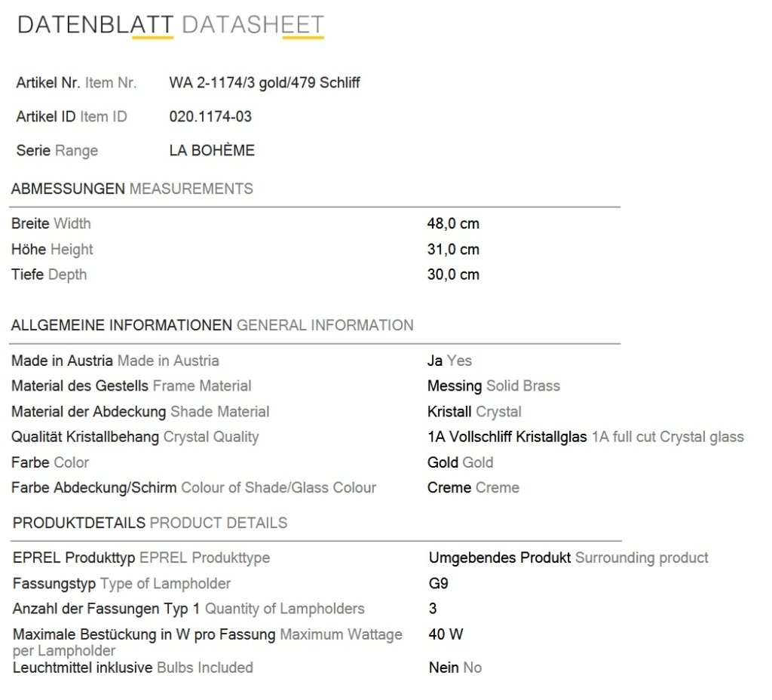Select the depth value '30,0 cm'
Image resolution: width=772 pixels, height=700 pixels.
pyautogui.click(x=453, y=275)
